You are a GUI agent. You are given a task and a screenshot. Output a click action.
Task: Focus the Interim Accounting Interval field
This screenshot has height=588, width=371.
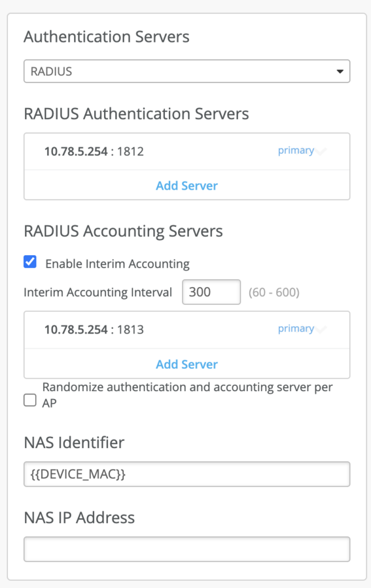pos(211,292)
